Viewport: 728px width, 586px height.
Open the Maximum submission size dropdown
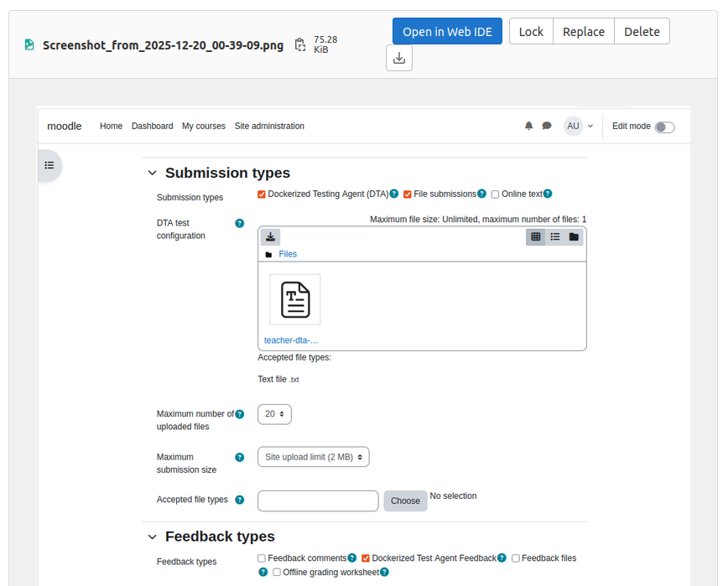point(314,457)
